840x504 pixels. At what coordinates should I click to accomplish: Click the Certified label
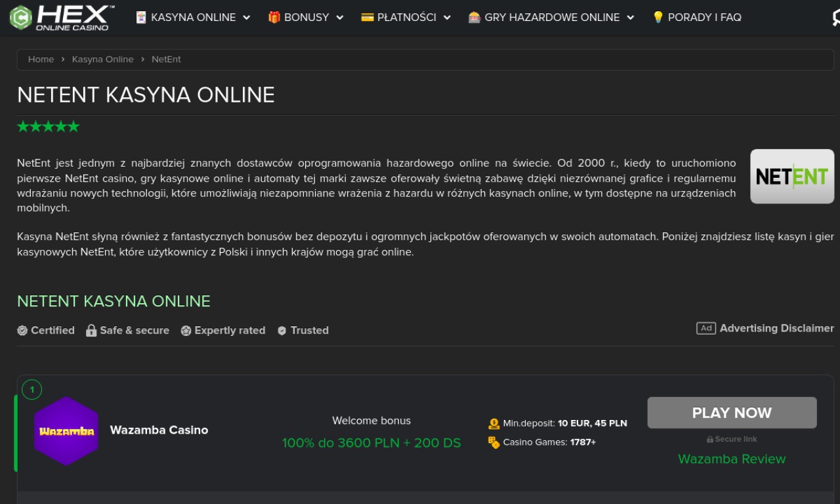coord(52,331)
